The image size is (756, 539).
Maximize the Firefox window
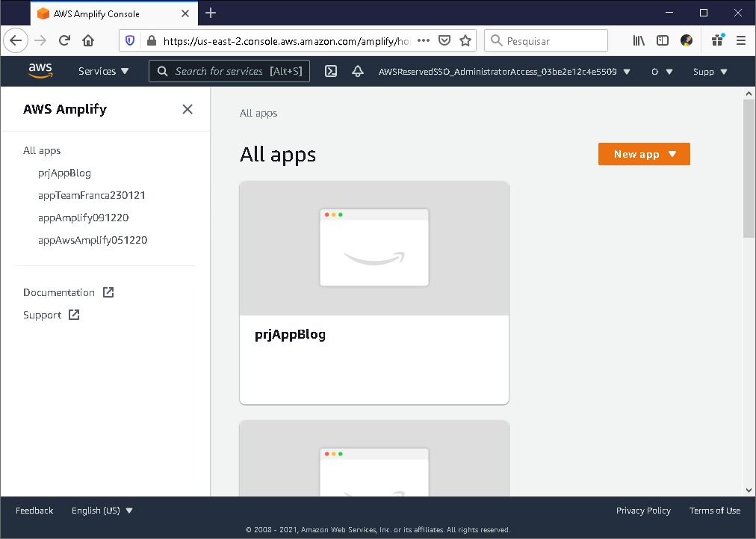[704, 13]
